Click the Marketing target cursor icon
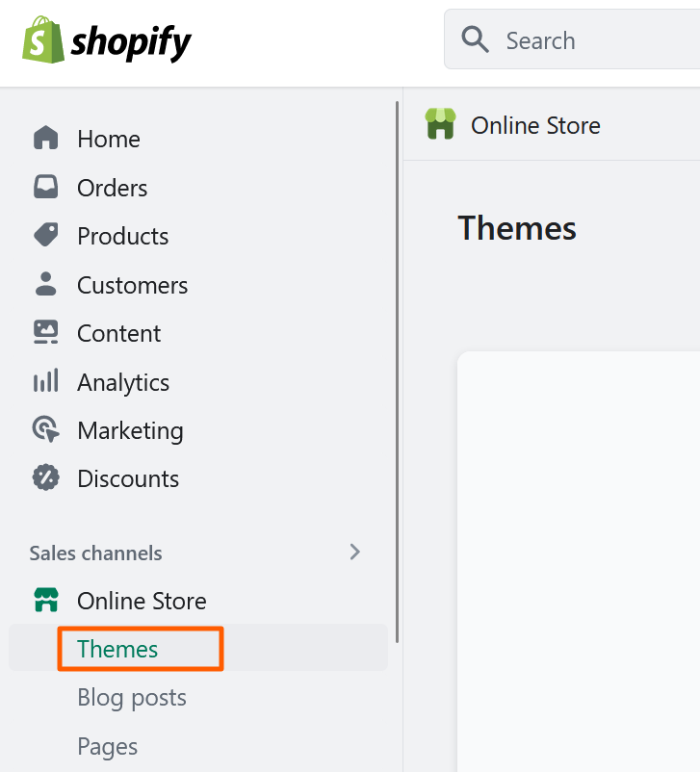The image size is (700, 772). (46, 429)
